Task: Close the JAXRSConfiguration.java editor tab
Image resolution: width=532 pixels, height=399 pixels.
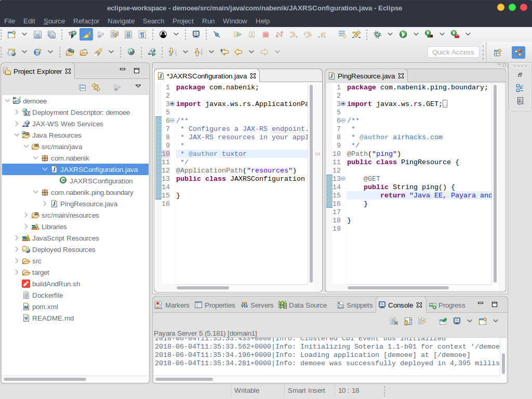Action: tap(253, 76)
